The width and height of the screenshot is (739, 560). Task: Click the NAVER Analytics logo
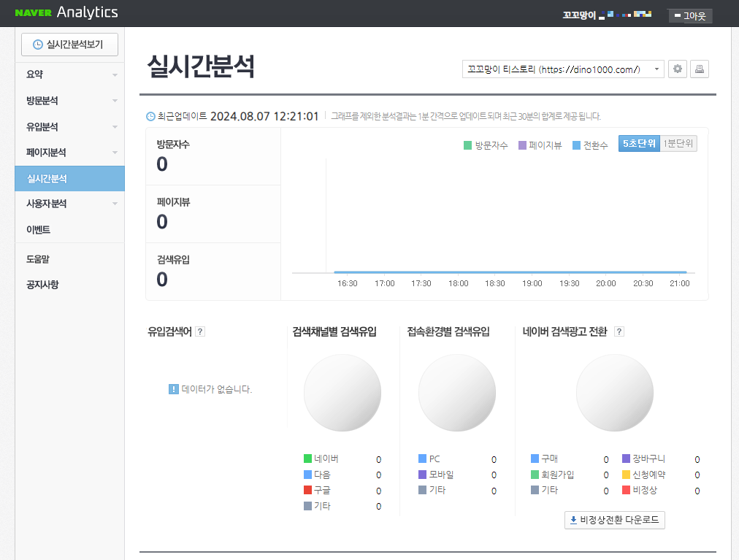pos(64,12)
